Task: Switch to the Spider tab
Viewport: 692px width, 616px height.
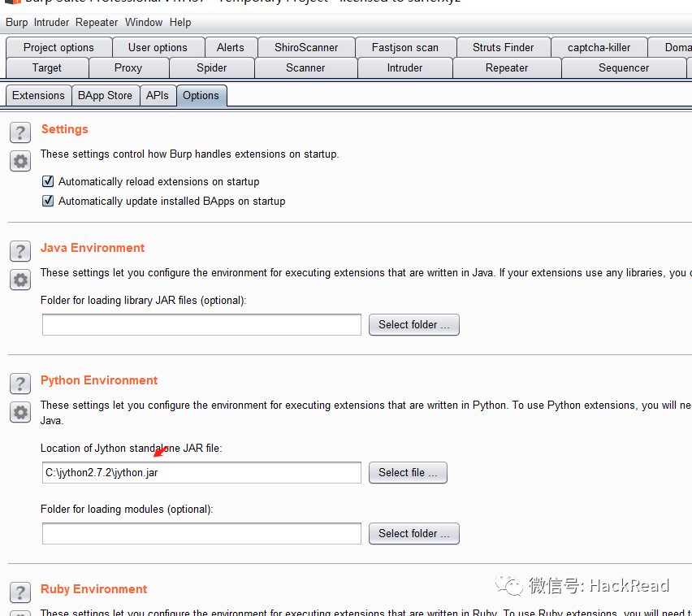Action: click(212, 68)
